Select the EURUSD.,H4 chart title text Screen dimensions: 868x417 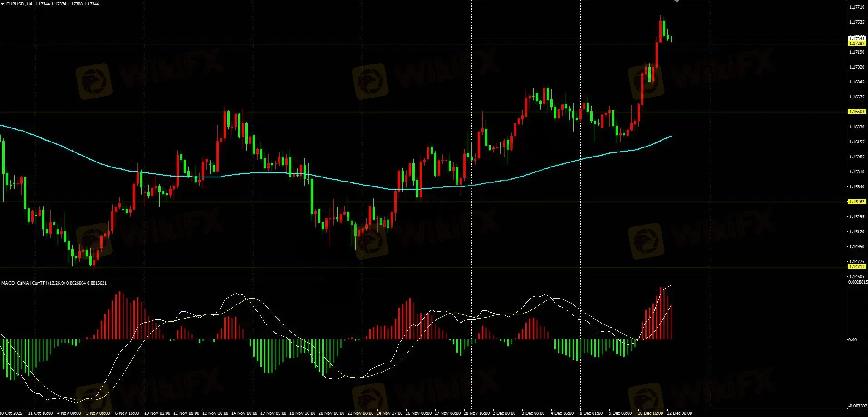[19, 4]
